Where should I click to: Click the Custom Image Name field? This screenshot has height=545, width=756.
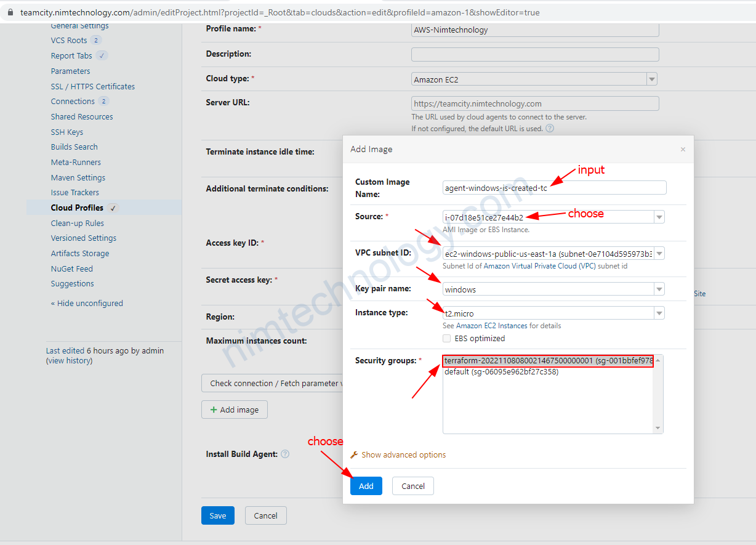[555, 188]
